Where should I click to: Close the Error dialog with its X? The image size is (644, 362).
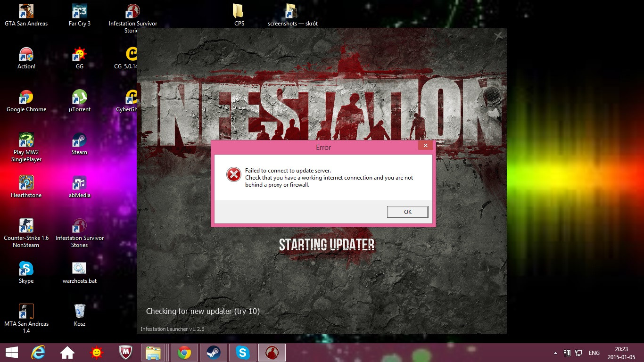[x=425, y=146]
